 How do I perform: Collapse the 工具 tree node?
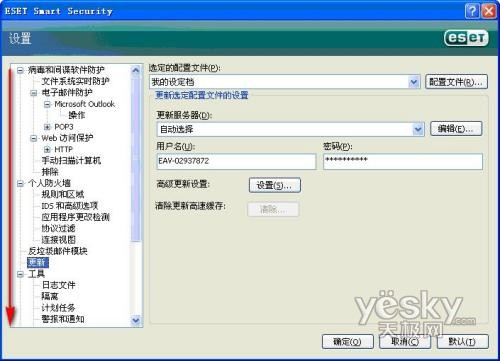point(20,274)
